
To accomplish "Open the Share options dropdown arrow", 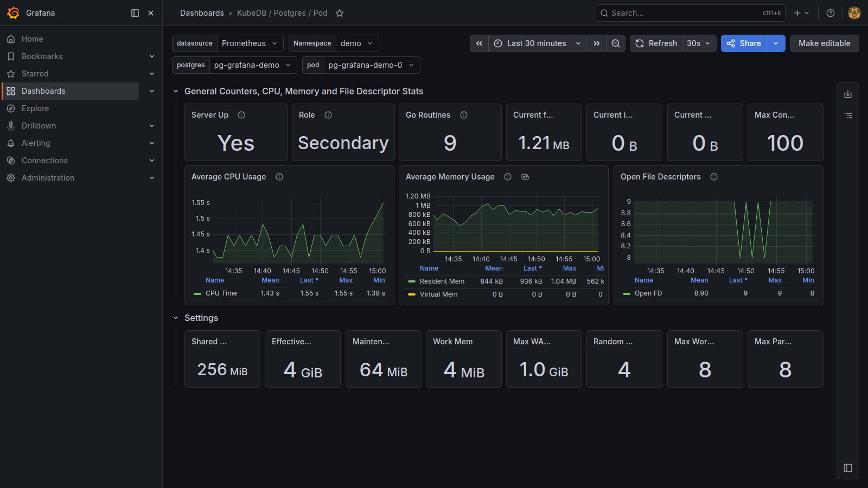I will coord(776,43).
